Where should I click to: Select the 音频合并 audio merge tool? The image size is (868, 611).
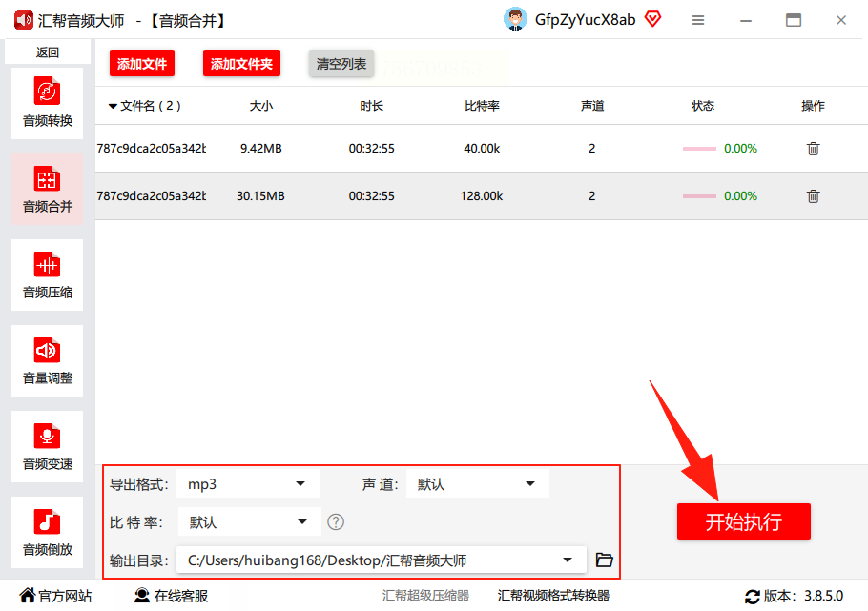tap(47, 190)
